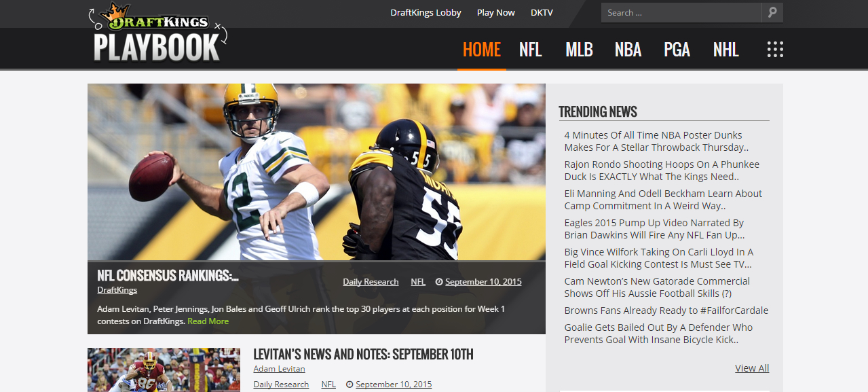868x392 pixels.
Task: Click Daily Research tag on featured story
Action: coord(371,282)
